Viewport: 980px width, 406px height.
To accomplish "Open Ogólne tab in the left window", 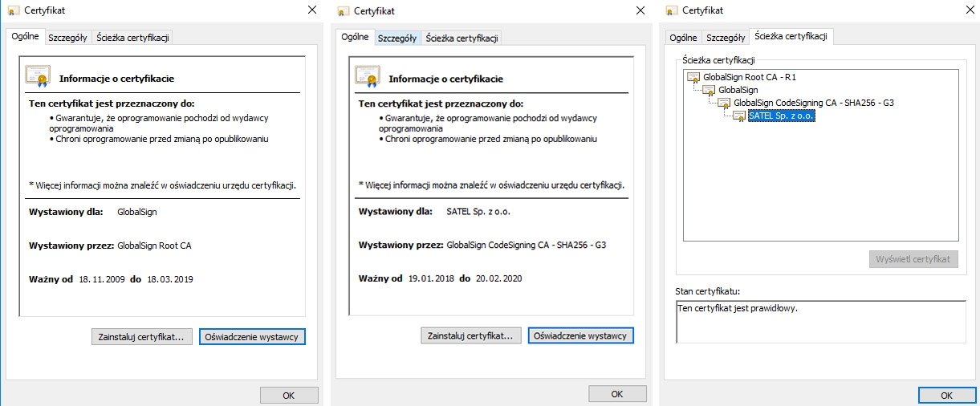I will pyautogui.click(x=26, y=37).
